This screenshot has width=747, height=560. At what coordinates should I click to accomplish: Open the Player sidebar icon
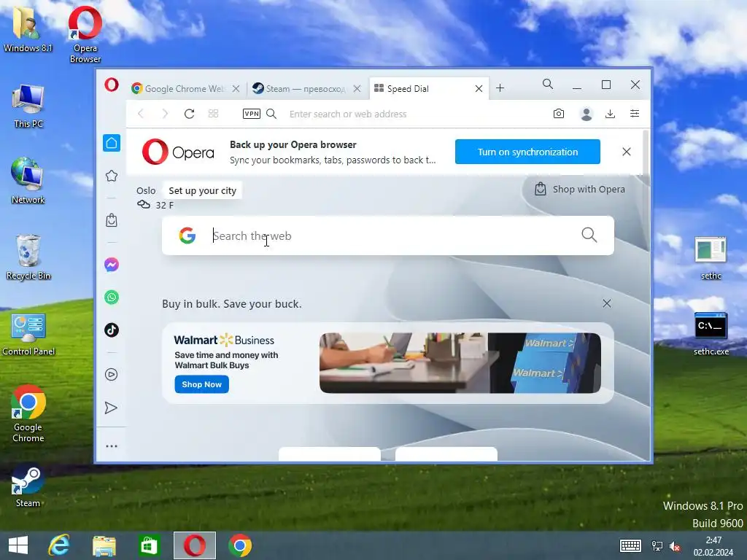(112, 374)
